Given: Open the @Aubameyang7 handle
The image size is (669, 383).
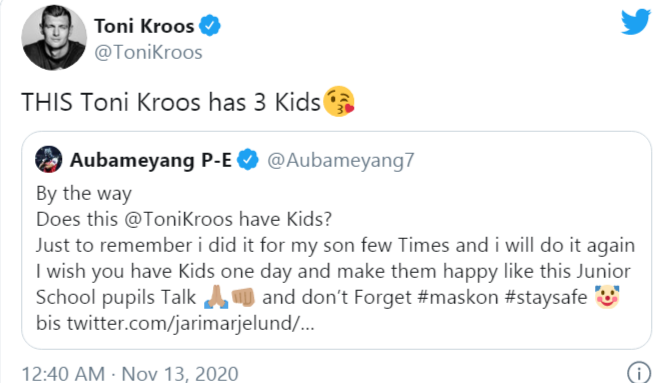Looking at the screenshot, I should click(340, 160).
